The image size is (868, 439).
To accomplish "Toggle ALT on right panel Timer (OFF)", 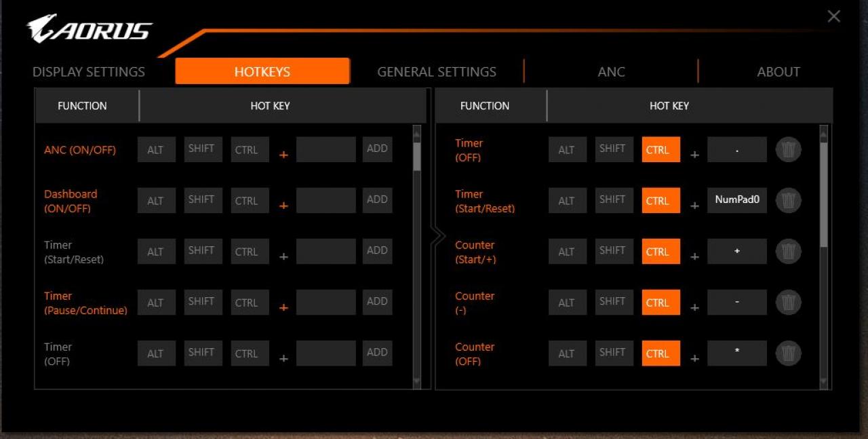I will click(x=568, y=150).
